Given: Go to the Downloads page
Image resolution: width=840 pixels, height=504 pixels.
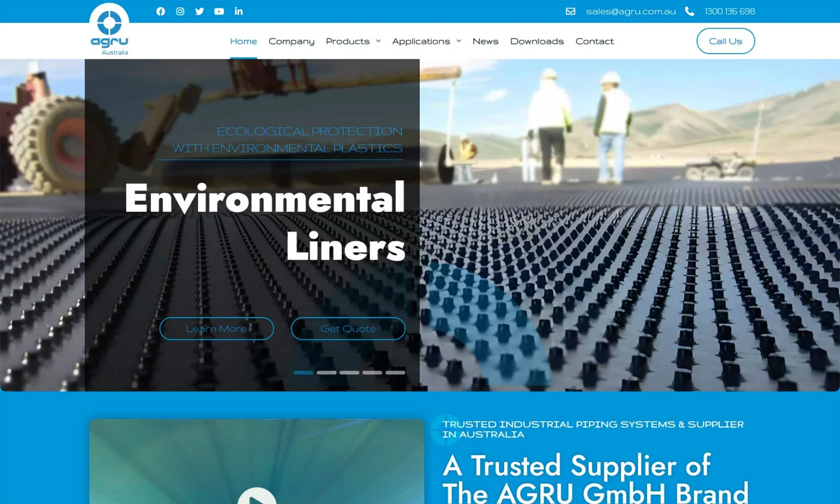Looking at the screenshot, I should [x=537, y=41].
